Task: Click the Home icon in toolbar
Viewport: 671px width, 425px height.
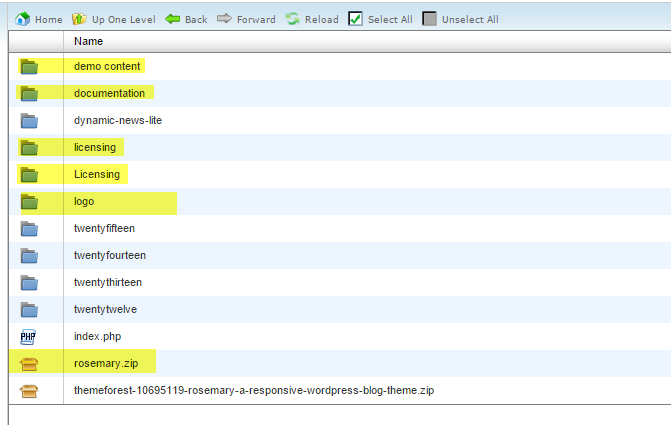Action: (23, 19)
